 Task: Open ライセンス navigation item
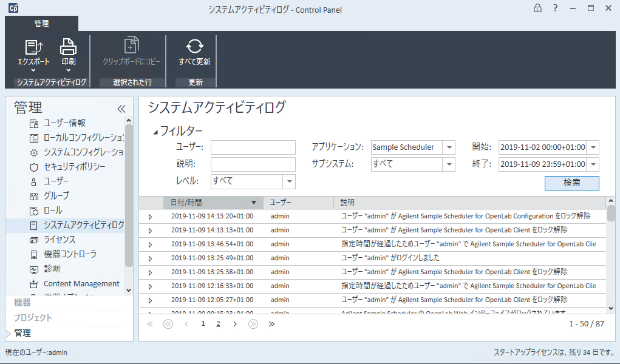pos(53,240)
